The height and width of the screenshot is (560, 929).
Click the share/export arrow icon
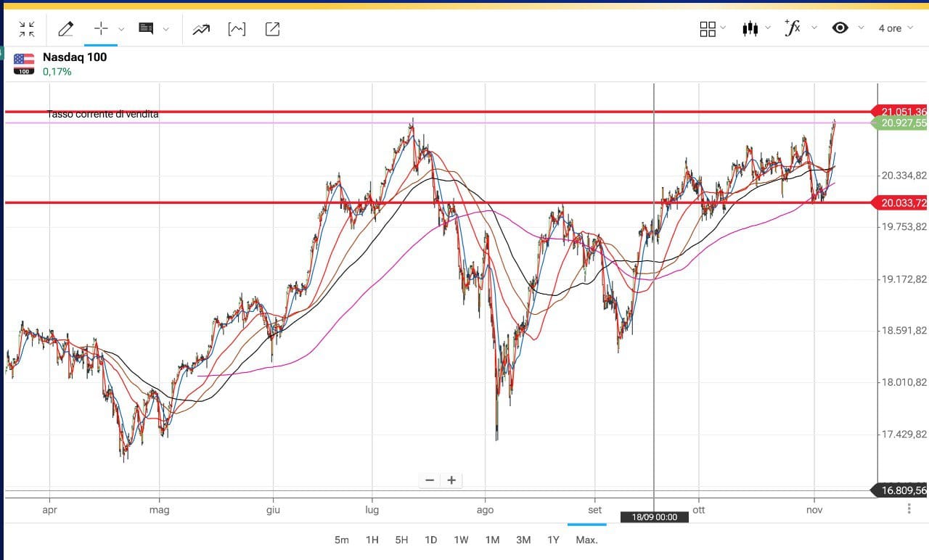pos(272,29)
